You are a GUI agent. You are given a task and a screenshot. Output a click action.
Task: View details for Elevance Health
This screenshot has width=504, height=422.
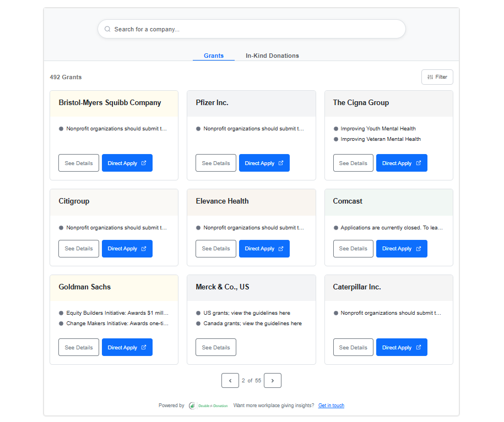point(216,249)
